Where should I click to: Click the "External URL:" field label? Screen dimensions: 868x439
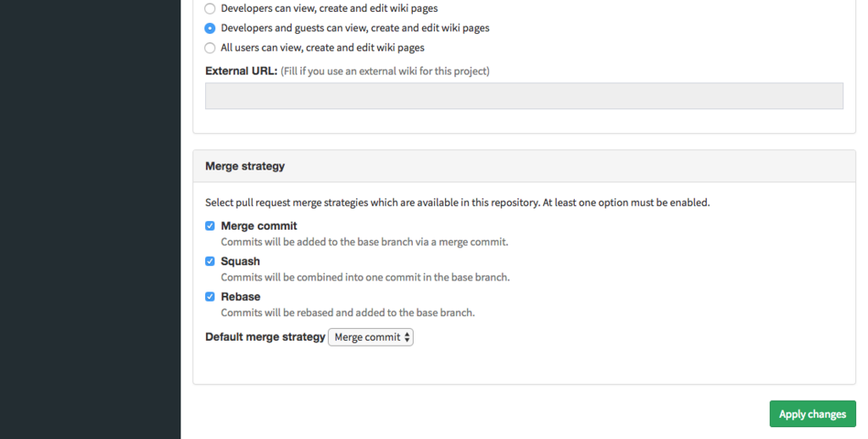(241, 71)
